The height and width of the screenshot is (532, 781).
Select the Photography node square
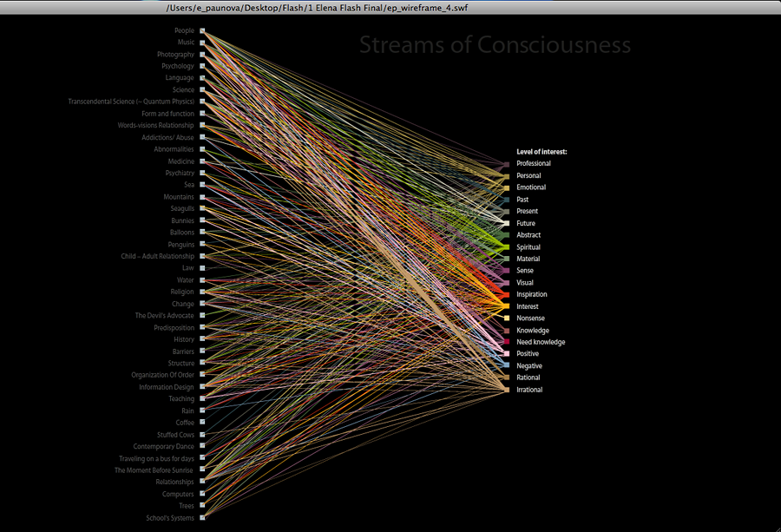pos(202,55)
